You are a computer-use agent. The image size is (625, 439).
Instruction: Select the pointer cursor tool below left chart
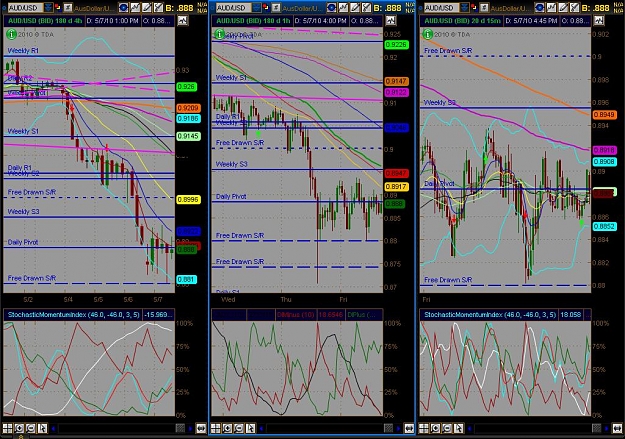pyautogui.click(x=42, y=429)
